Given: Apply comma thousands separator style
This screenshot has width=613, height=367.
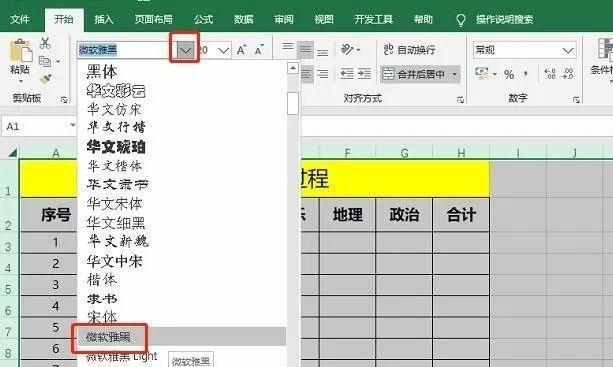Looking at the screenshot, I should [526, 73].
